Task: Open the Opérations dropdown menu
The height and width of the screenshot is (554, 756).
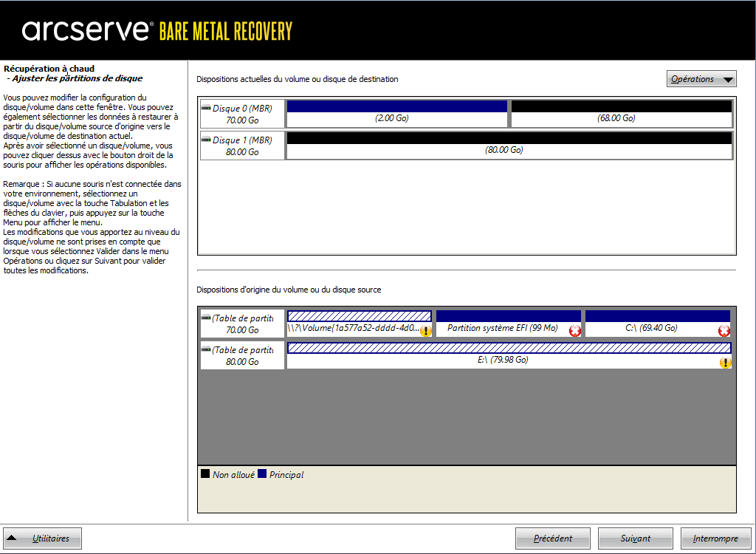Action: pos(701,78)
